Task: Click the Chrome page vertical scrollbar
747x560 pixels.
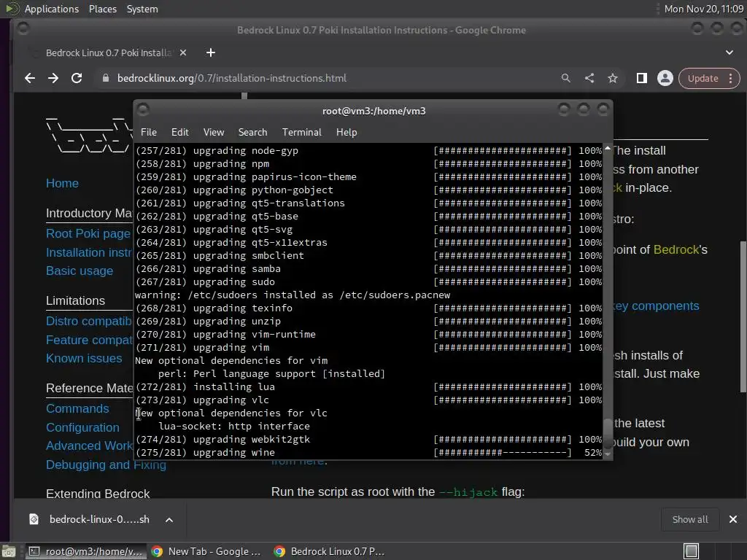Action: 743,316
